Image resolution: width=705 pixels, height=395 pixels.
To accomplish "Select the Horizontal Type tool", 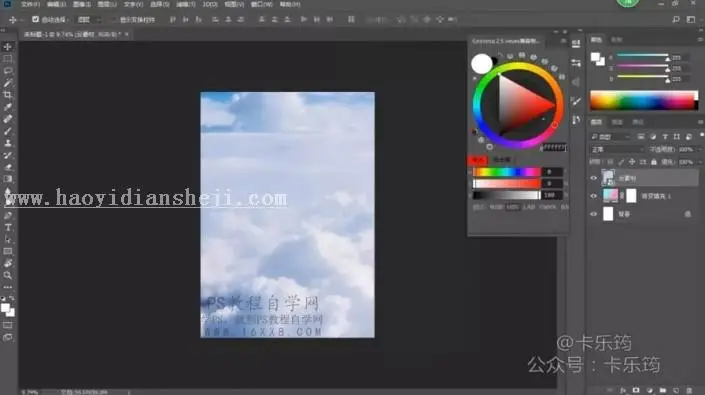I will pos(8,227).
